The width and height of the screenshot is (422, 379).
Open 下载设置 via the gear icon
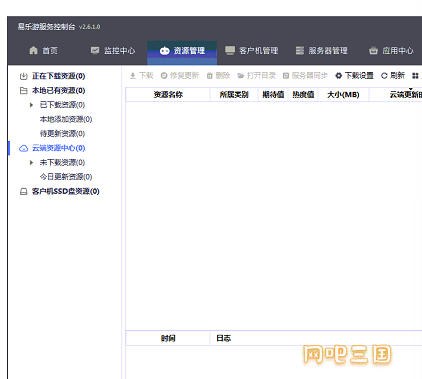pyautogui.click(x=339, y=76)
